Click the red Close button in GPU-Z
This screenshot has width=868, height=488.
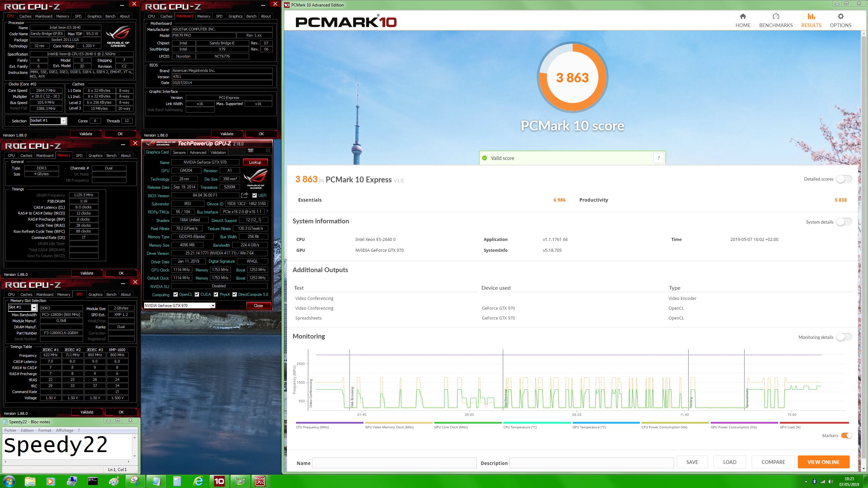(x=258, y=305)
